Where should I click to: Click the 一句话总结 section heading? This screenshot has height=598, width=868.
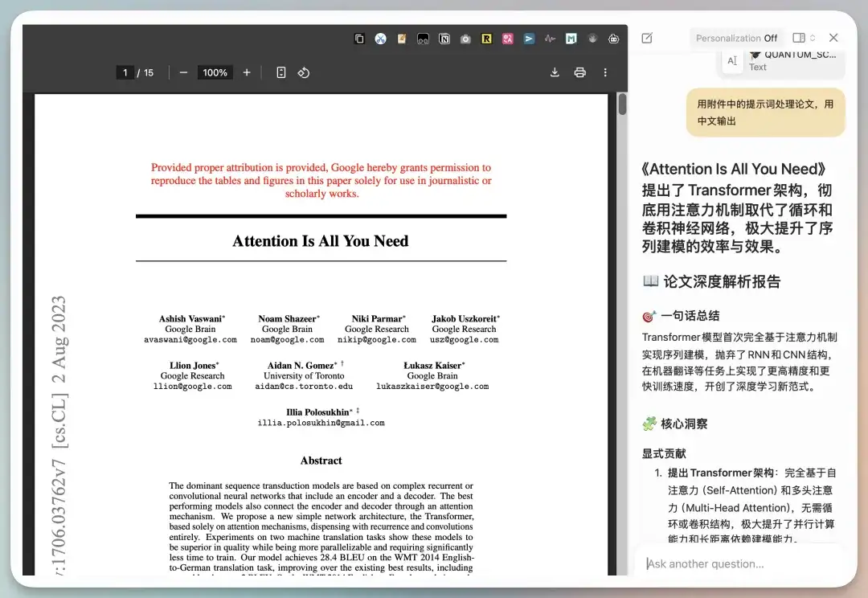pyautogui.click(x=690, y=316)
